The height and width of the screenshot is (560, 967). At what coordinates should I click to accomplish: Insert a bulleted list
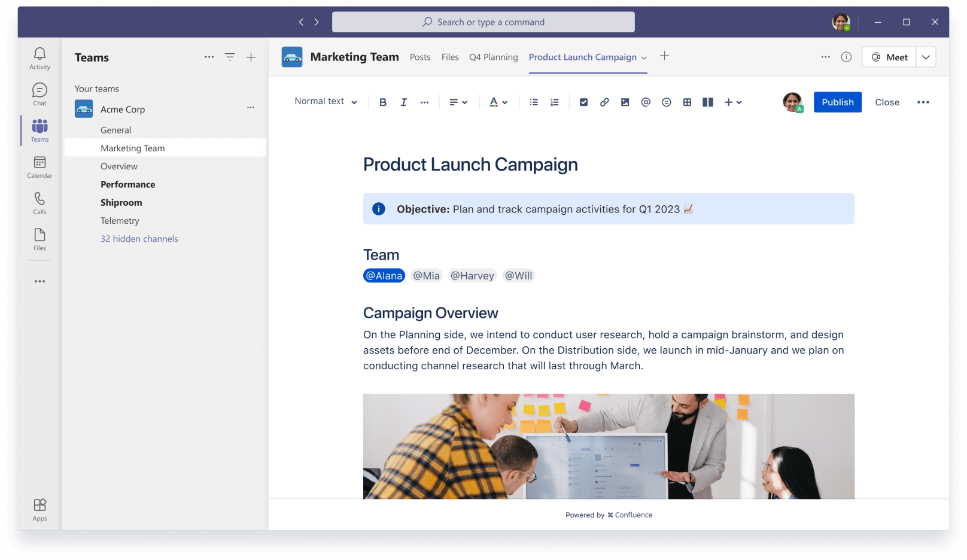[x=533, y=102]
